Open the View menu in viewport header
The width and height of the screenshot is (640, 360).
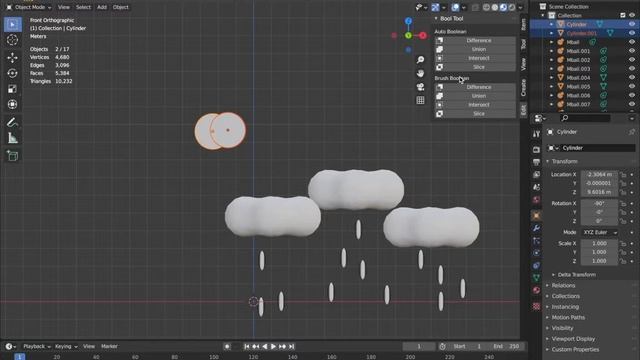click(64, 7)
